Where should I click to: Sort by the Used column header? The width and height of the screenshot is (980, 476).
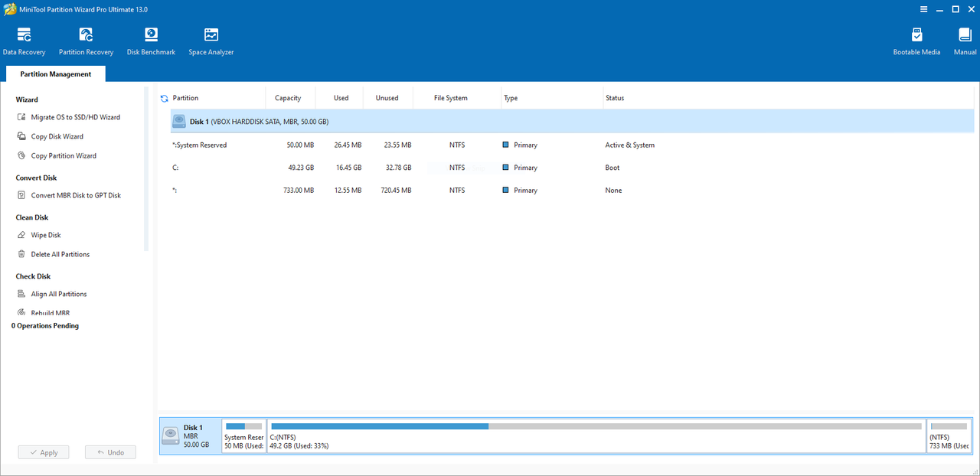(x=341, y=98)
